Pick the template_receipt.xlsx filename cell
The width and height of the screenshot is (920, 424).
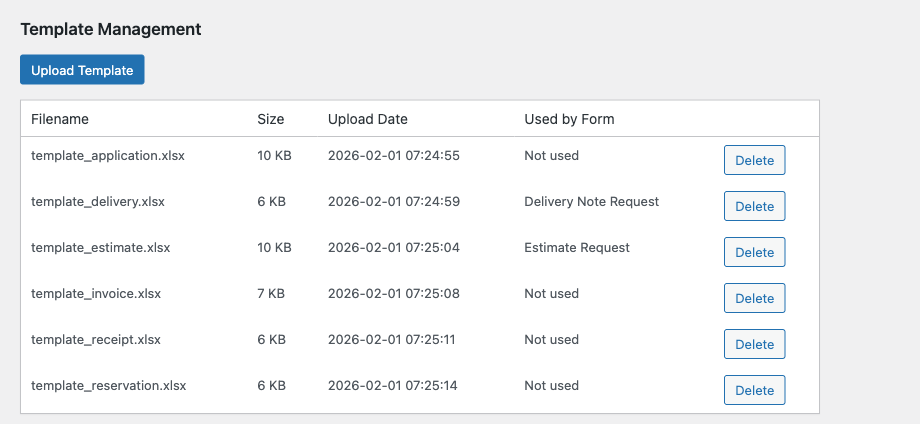point(96,340)
